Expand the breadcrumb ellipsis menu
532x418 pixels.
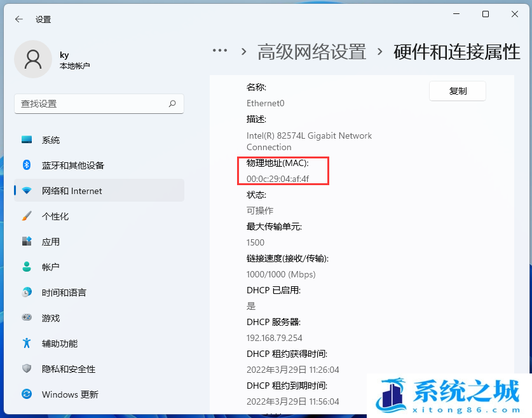point(220,51)
